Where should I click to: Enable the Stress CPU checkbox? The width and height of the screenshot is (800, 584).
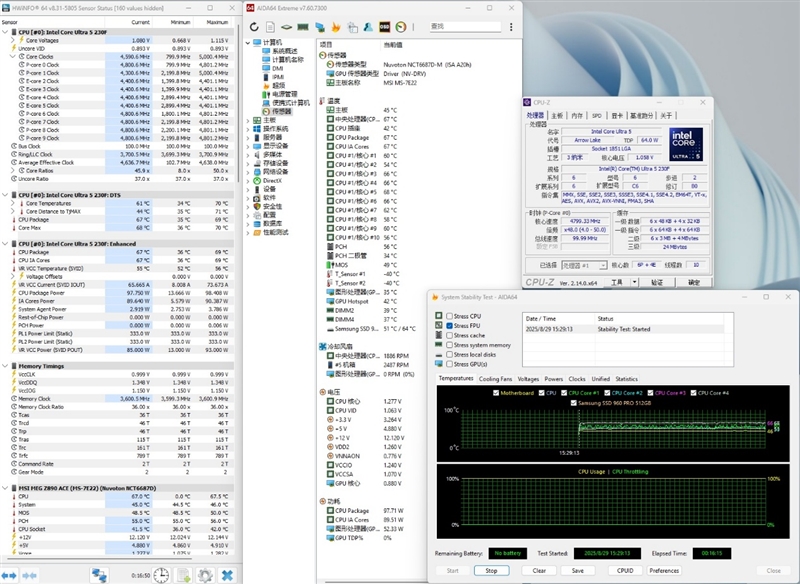tap(449, 316)
